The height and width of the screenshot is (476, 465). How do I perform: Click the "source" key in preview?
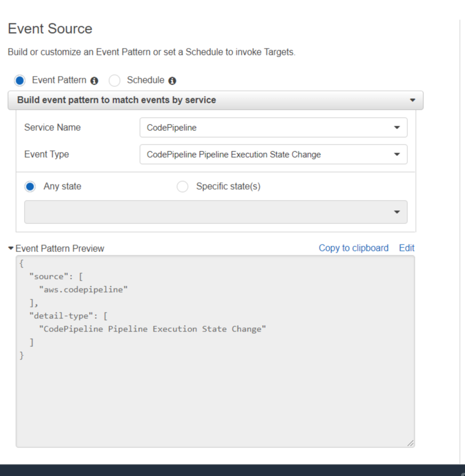click(x=49, y=277)
